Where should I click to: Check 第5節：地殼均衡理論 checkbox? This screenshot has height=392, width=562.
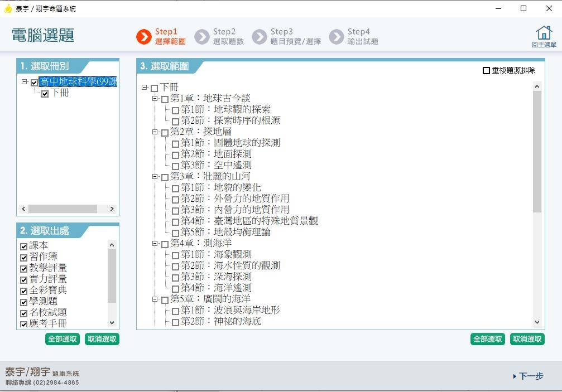[175, 233]
